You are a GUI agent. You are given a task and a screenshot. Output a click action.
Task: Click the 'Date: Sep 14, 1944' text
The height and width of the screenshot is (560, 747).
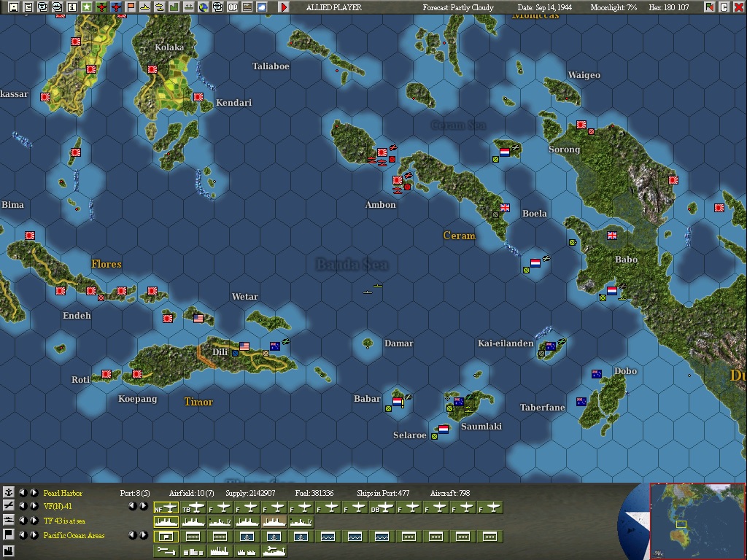click(x=544, y=7)
